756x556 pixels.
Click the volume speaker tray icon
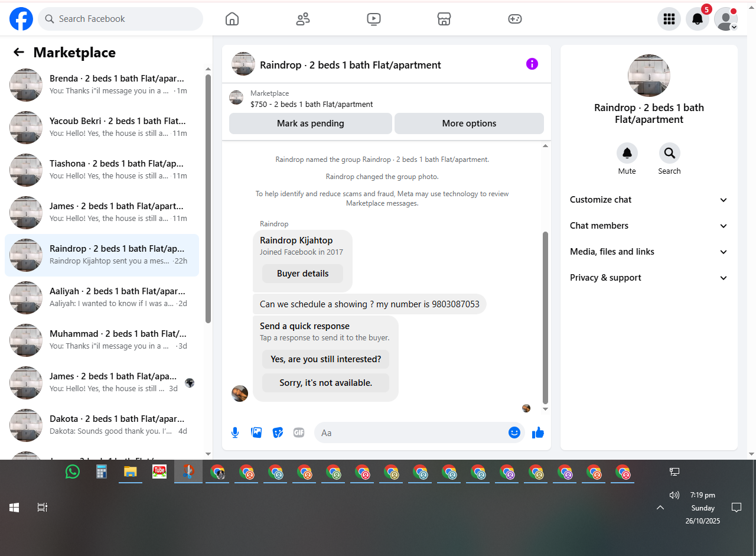(x=674, y=495)
